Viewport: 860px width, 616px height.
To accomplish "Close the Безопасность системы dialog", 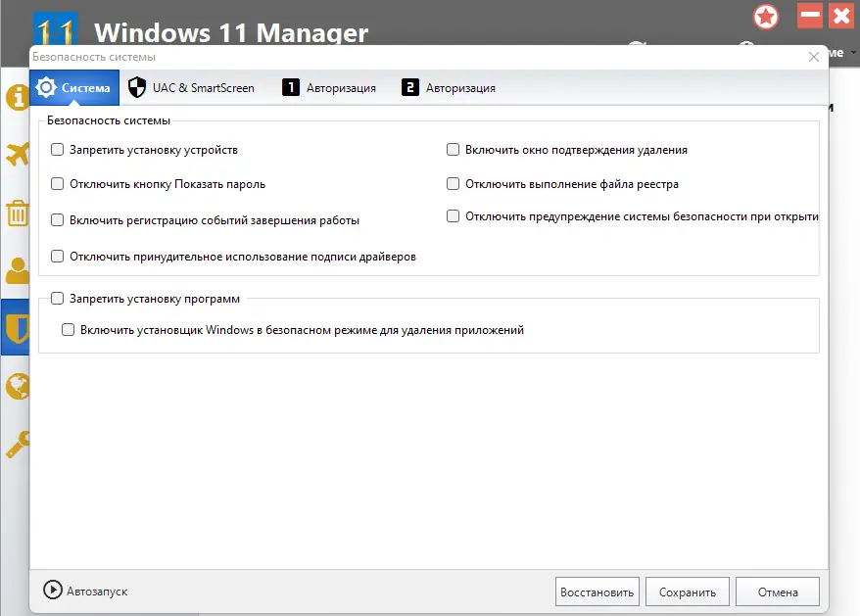I will [x=813, y=57].
